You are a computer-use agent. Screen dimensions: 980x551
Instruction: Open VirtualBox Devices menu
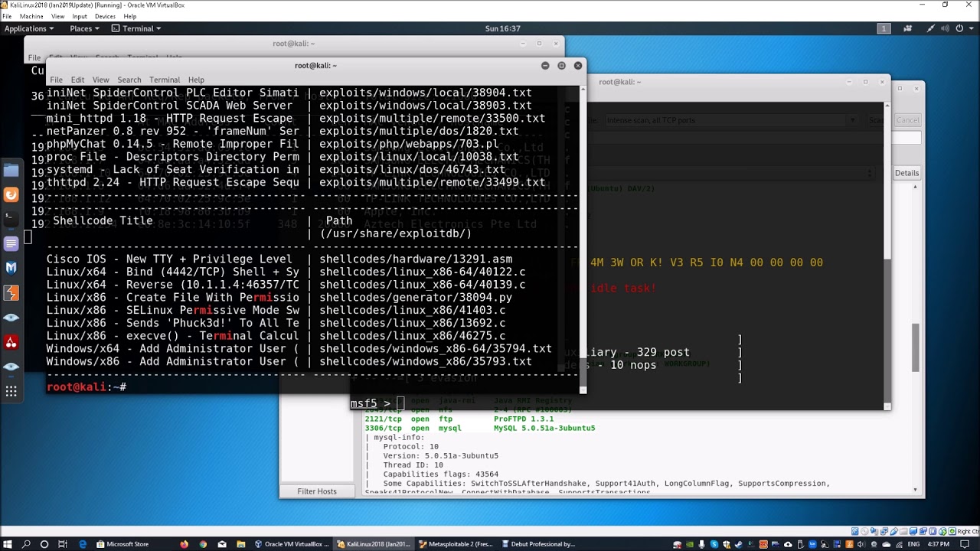click(x=105, y=16)
